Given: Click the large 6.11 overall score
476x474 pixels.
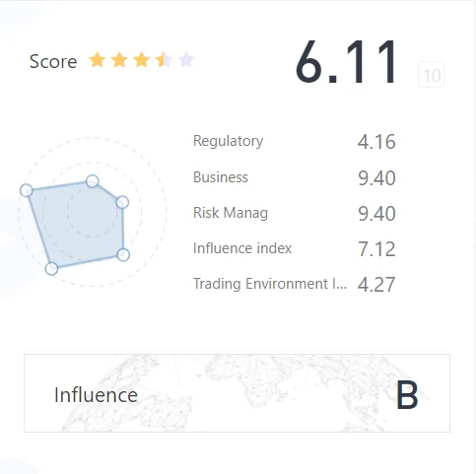Looking at the screenshot, I should click(346, 62).
